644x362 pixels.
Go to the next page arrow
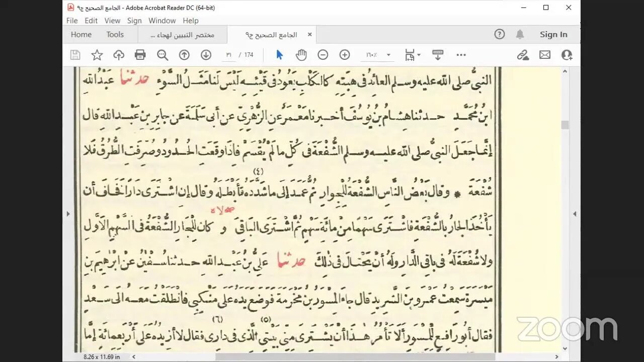tap(206, 55)
